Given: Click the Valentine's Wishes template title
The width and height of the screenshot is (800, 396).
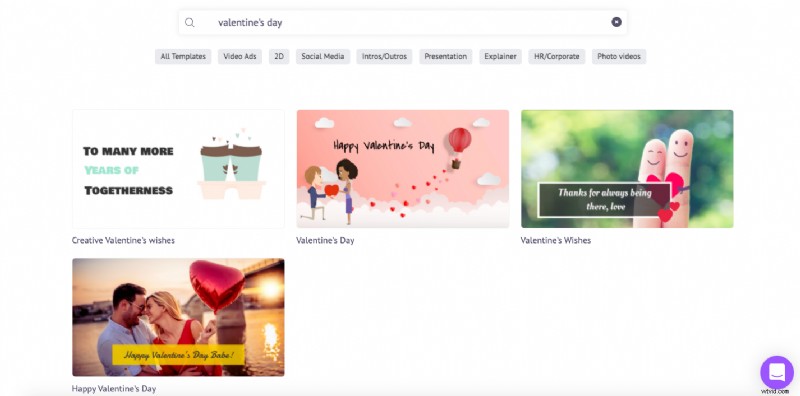Looking at the screenshot, I should click(556, 240).
